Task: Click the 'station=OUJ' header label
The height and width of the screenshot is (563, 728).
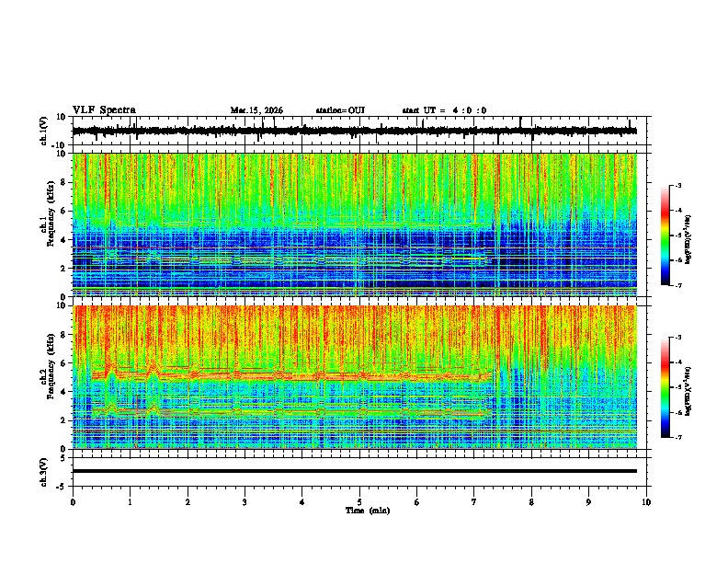Action: pos(340,110)
